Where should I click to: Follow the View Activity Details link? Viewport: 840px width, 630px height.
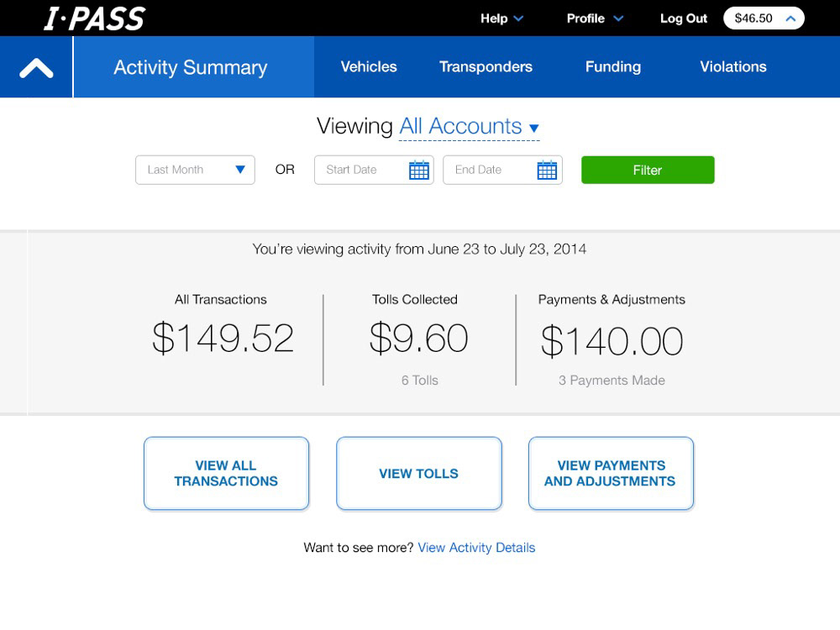(476, 548)
